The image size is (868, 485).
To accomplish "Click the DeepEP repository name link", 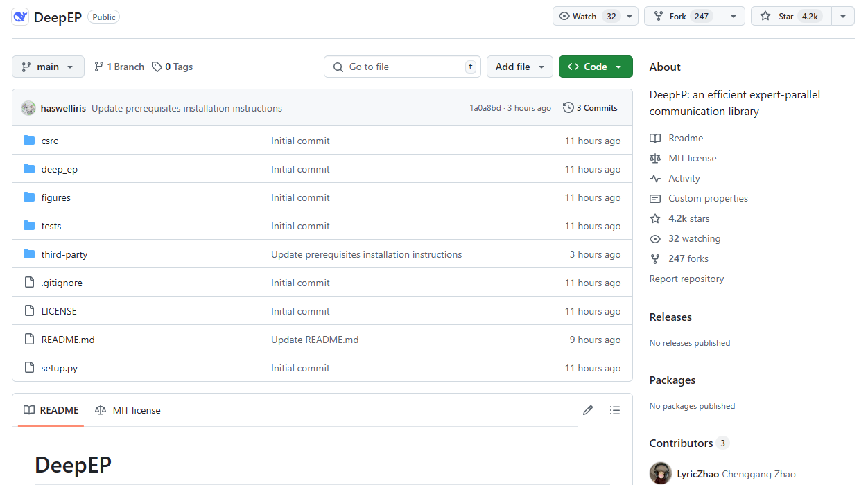I will (x=59, y=17).
